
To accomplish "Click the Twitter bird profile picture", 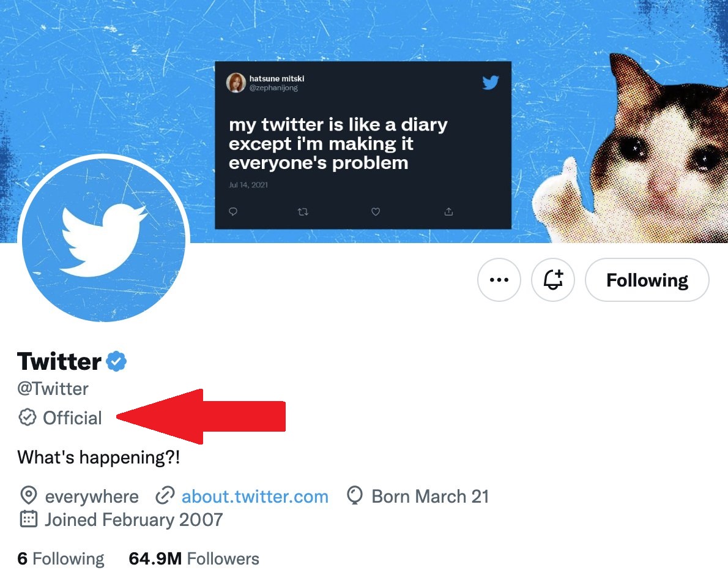I will tap(103, 238).
